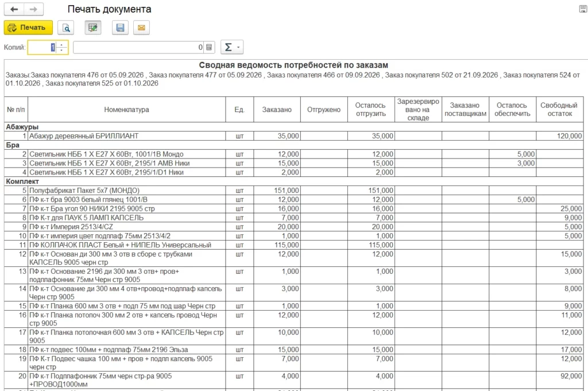Save the document with the floppy disk icon
The width and height of the screenshot is (588, 391).
coord(120,28)
